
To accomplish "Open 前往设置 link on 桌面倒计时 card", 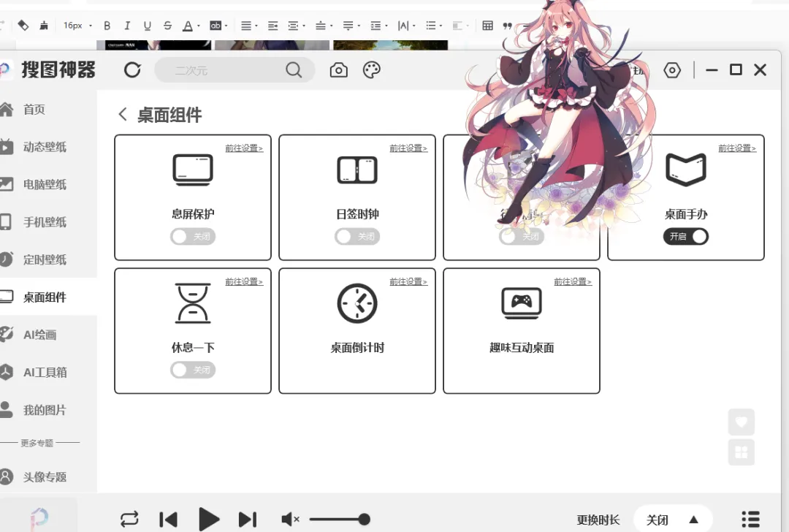I will click(x=408, y=281).
